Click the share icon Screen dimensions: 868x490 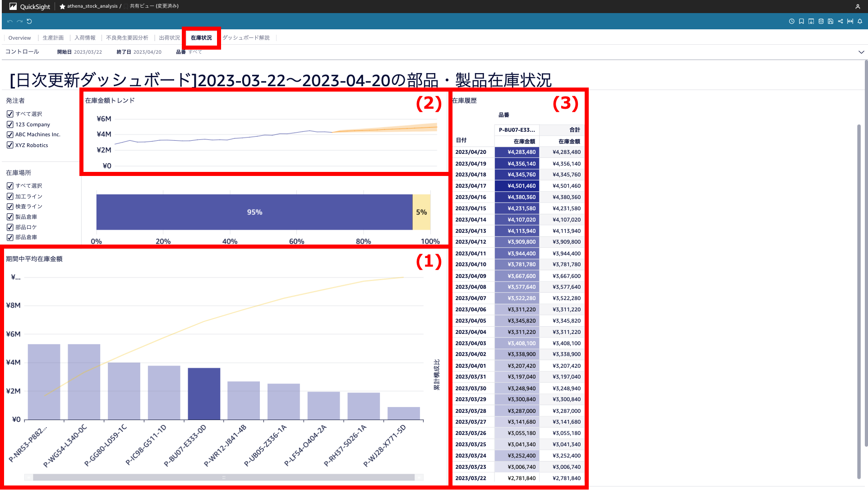840,21
